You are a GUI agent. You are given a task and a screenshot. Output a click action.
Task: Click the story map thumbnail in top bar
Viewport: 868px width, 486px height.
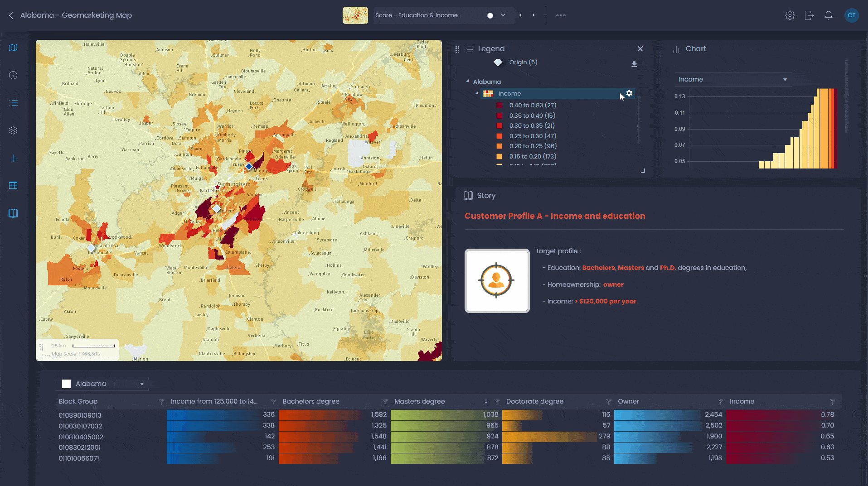pyautogui.click(x=355, y=15)
